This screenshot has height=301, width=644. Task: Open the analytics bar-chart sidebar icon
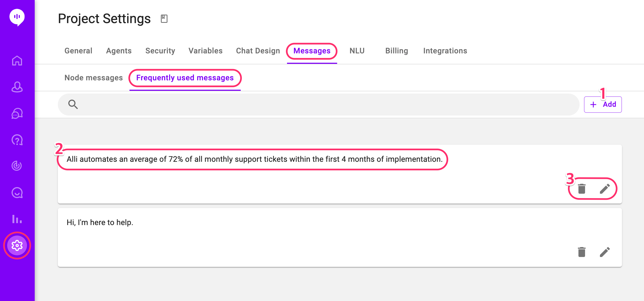click(17, 219)
